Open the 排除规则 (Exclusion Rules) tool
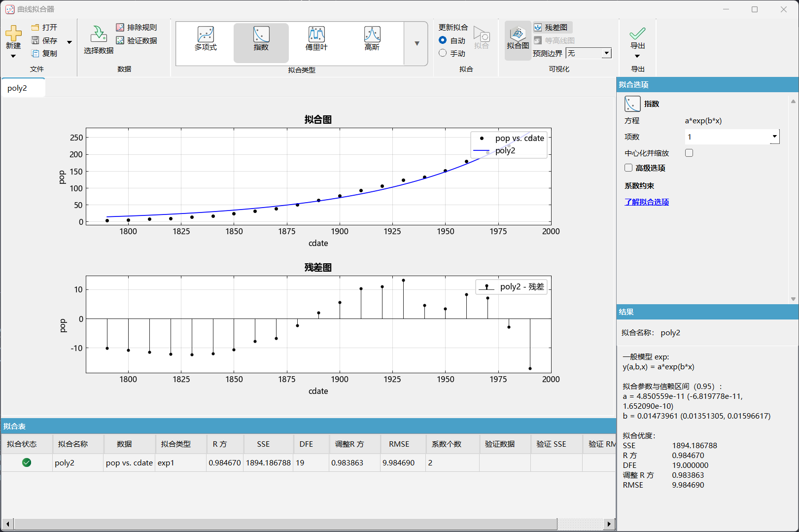799x532 pixels. [137, 28]
